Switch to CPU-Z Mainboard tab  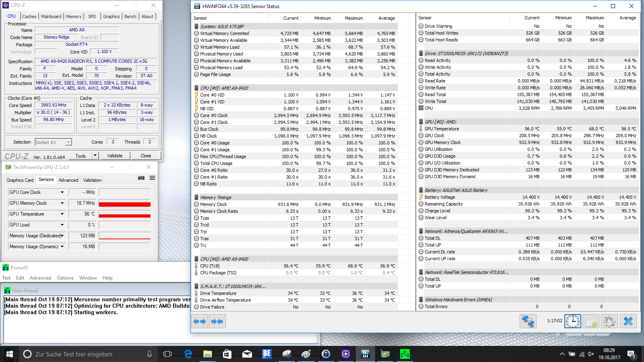(x=51, y=16)
